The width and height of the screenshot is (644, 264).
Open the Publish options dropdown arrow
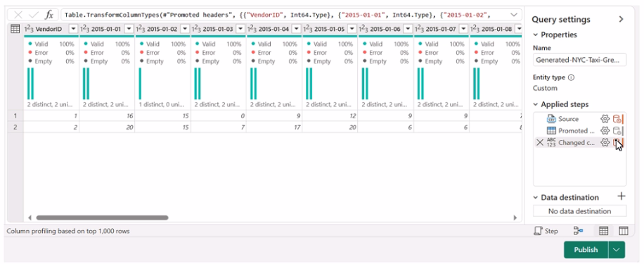(617, 250)
